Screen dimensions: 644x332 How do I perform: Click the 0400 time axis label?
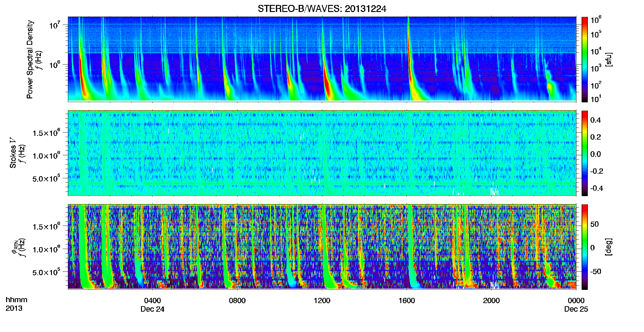pyautogui.click(x=152, y=301)
